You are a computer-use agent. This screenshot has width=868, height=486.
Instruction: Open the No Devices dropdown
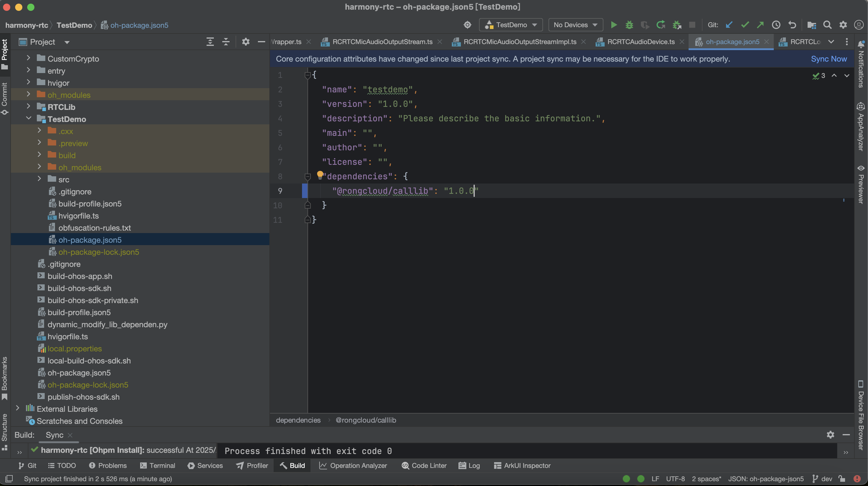576,25
